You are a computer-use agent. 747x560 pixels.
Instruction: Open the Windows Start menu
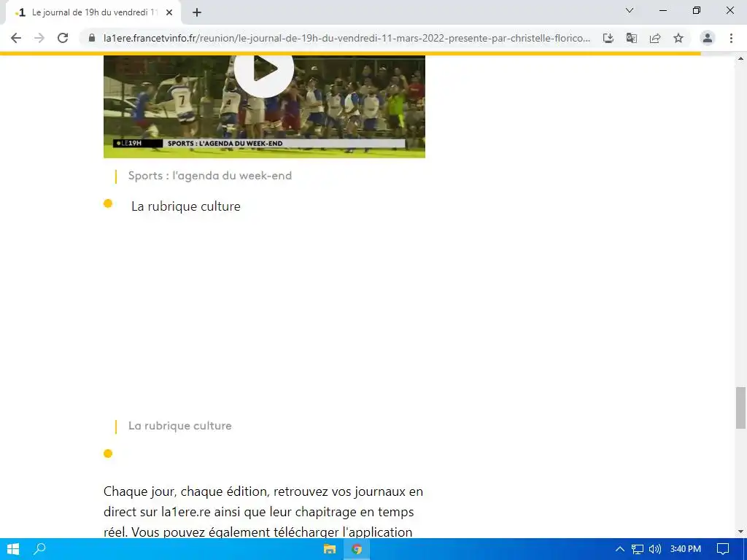(x=13, y=549)
